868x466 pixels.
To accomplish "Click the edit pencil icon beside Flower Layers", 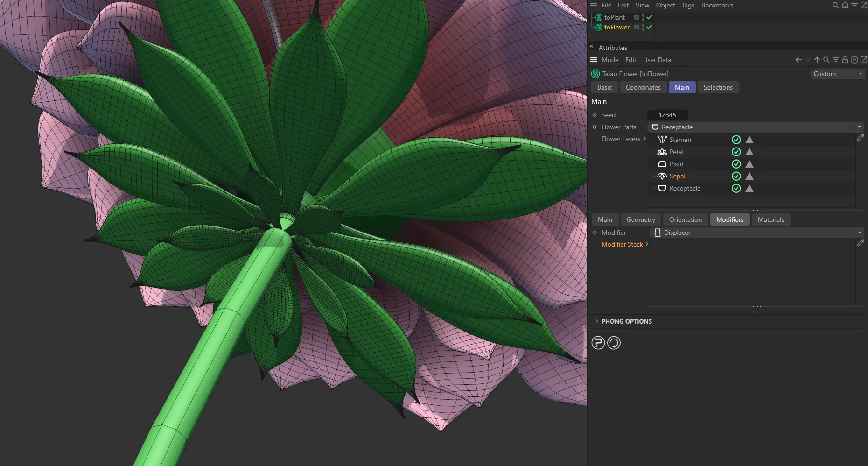I will coord(861,137).
